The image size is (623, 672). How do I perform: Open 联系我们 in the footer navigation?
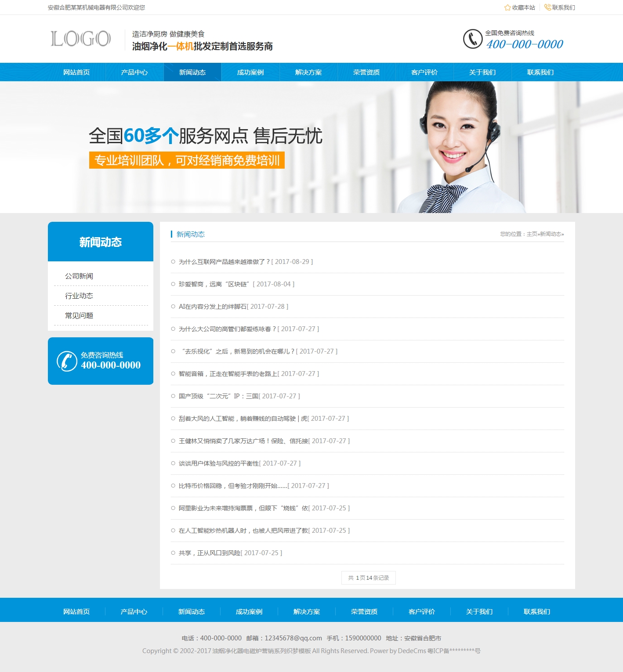[x=537, y=612]
